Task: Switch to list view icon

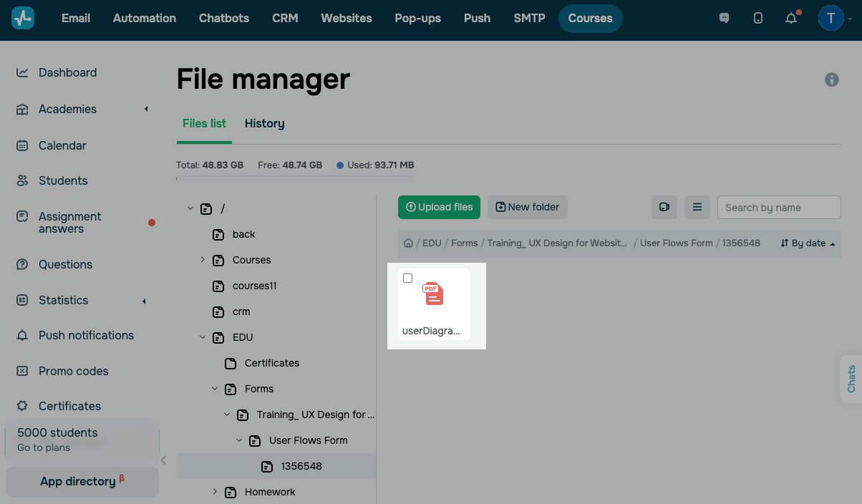Action: (x=697, y=208)
